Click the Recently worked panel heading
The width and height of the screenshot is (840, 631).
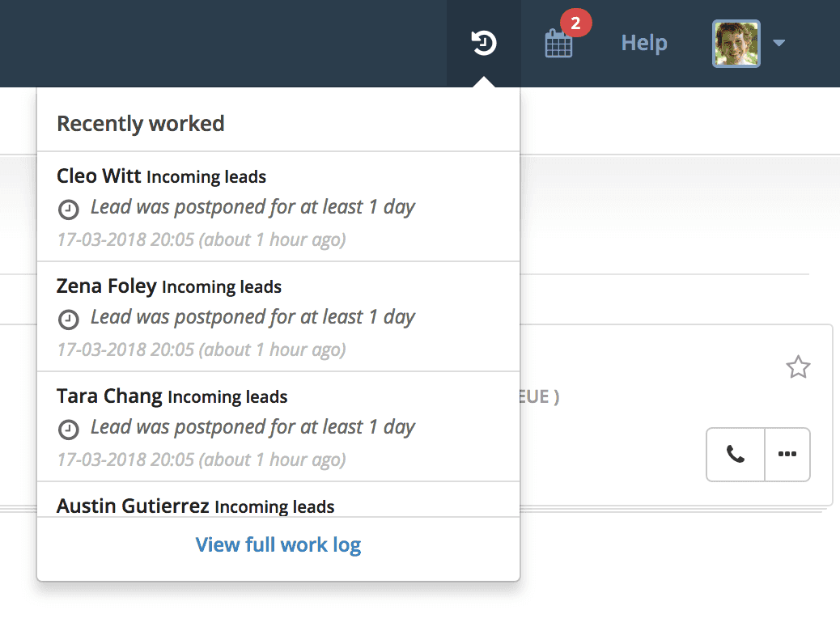click(x=140, y=124)
